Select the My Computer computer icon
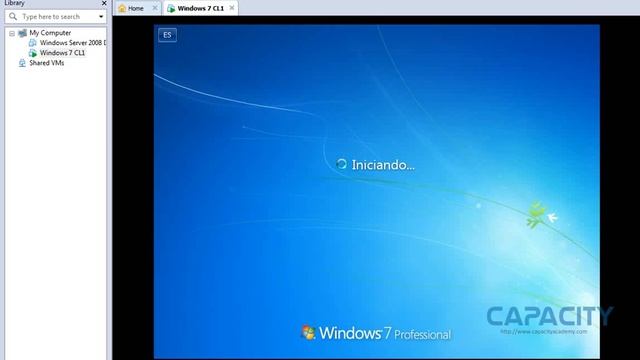The width and height of the screenshot is (640, 360). click(22, 33)
